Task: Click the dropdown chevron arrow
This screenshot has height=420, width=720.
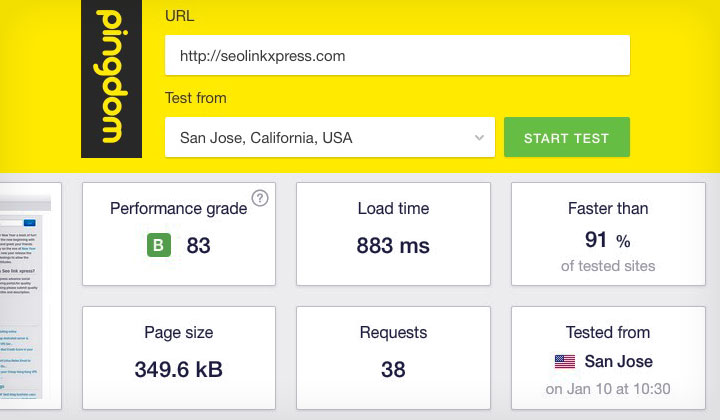Action: click(x=479, y=138)
